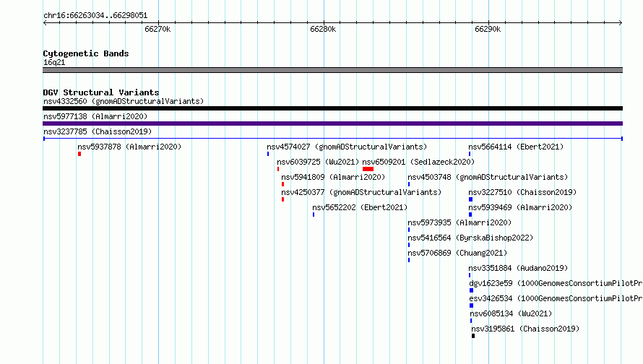Open the nsv5416564 (ByrskaBishop2022) label
Viewport: 643px width, 364px height.
pos(470,238)
